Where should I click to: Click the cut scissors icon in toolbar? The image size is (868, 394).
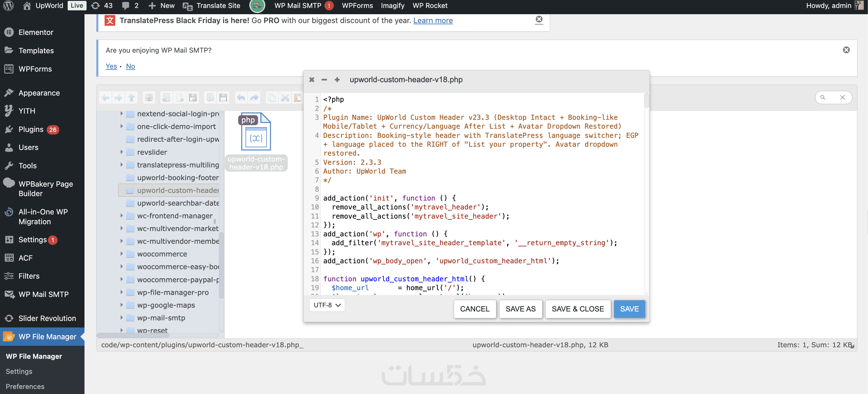point(285,98)
